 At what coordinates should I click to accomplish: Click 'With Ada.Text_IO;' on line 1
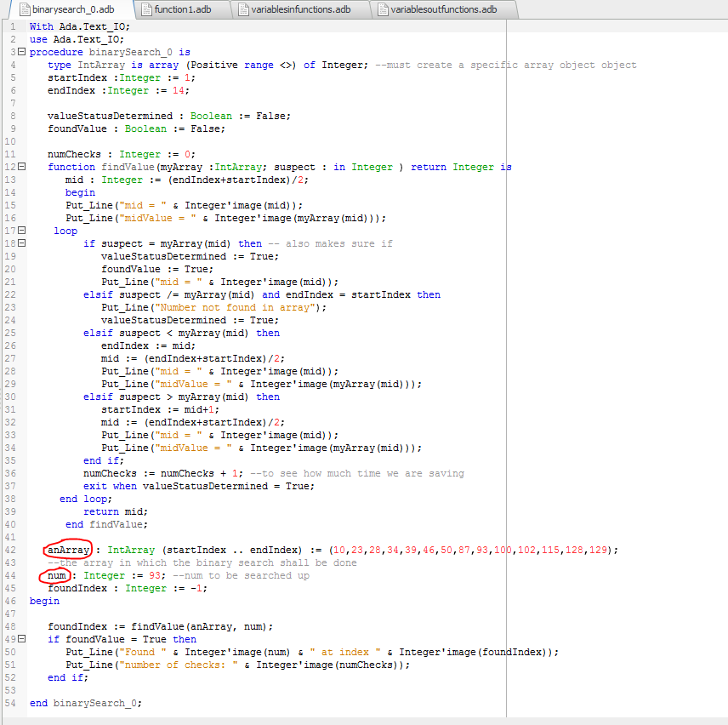click(80, 26)
